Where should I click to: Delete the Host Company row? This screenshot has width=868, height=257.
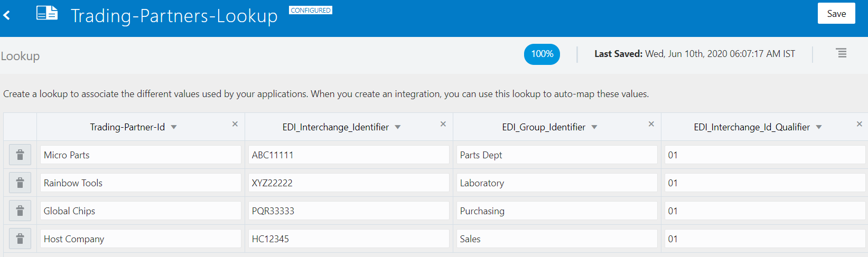click(x=20, y=239)
